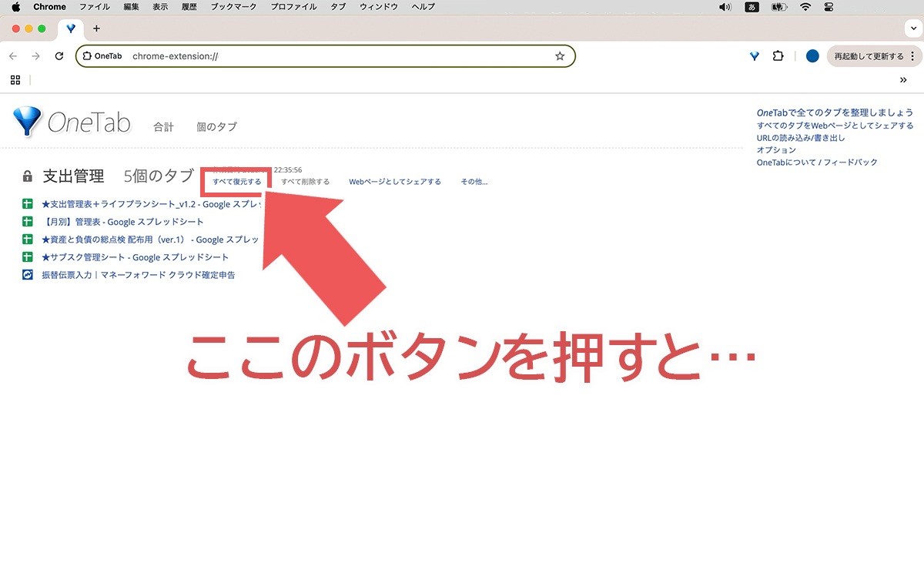This screenshot has height=580, width=924.
Task: Click すべてのタブをWebページとしてシェアする
Action: (835, 126)
